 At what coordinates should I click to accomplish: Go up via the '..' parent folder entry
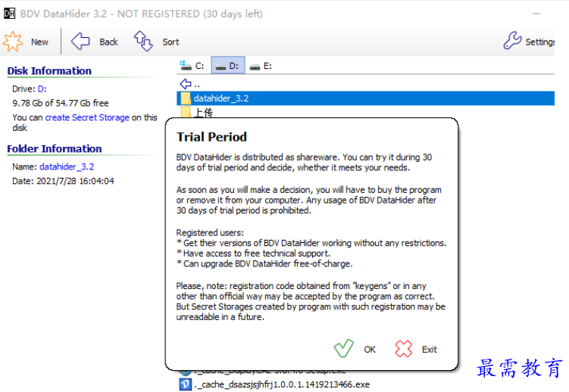coord(365,85)
